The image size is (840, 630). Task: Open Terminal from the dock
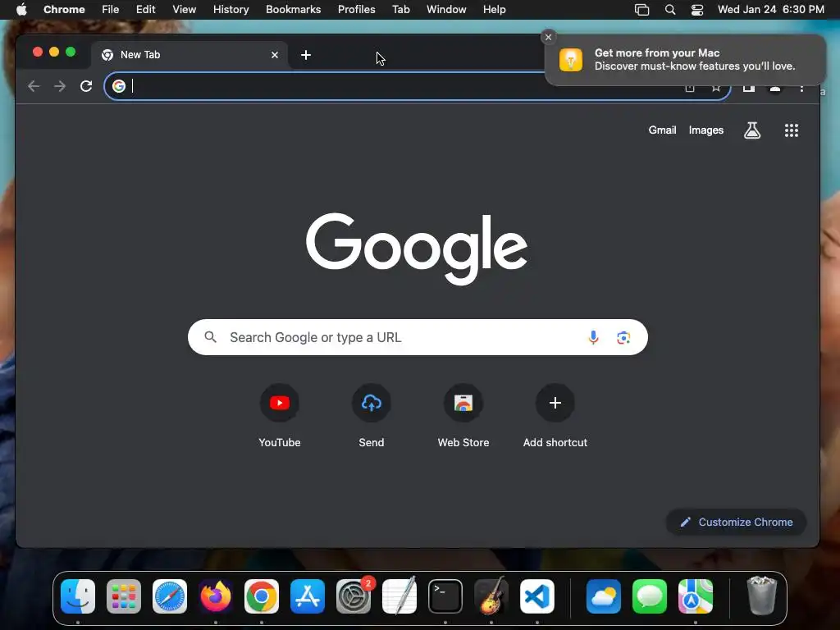445,596
